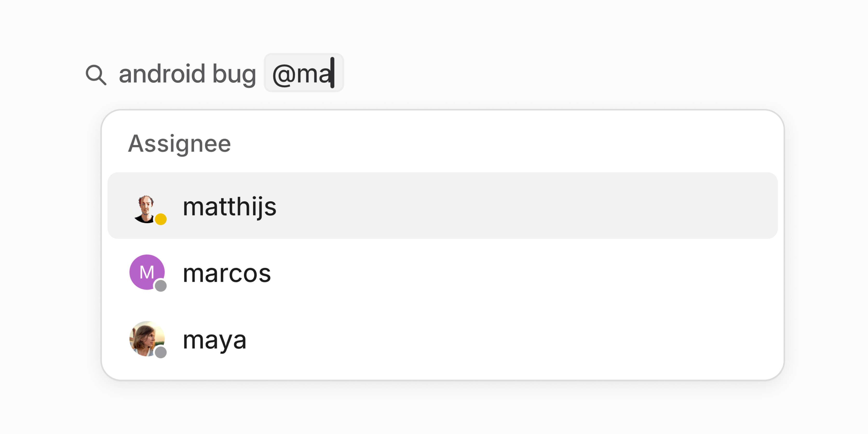Click the matthijs name label
Viewport: 868px width, 434px height.
(x=230, y=207)
